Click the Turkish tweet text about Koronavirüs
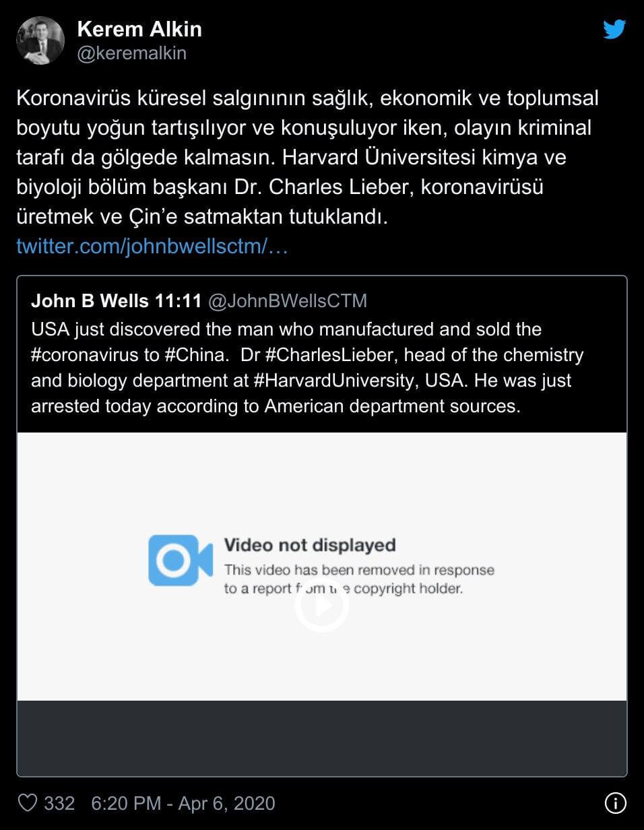The width and height of the screenshot is (644, 830). 307,158
